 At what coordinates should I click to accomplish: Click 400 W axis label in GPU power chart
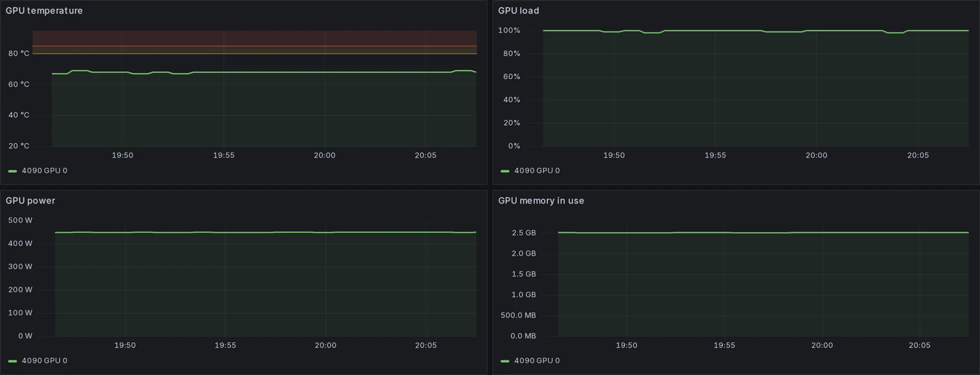(20, 243)
